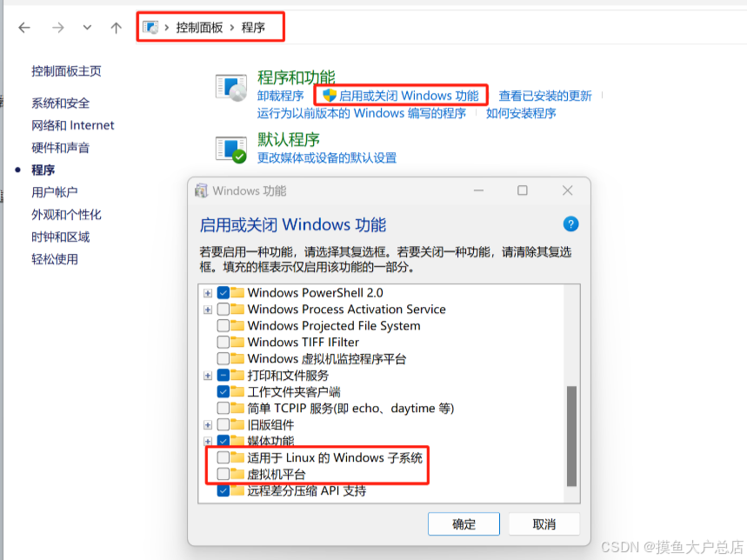Click the blue help question mark icon

(570, 223)
